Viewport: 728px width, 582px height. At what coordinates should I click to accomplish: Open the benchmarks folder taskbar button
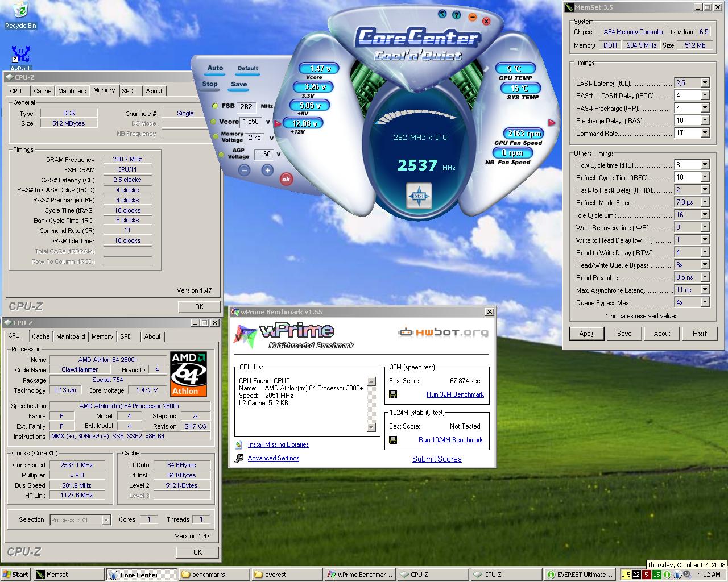point(213,575)
